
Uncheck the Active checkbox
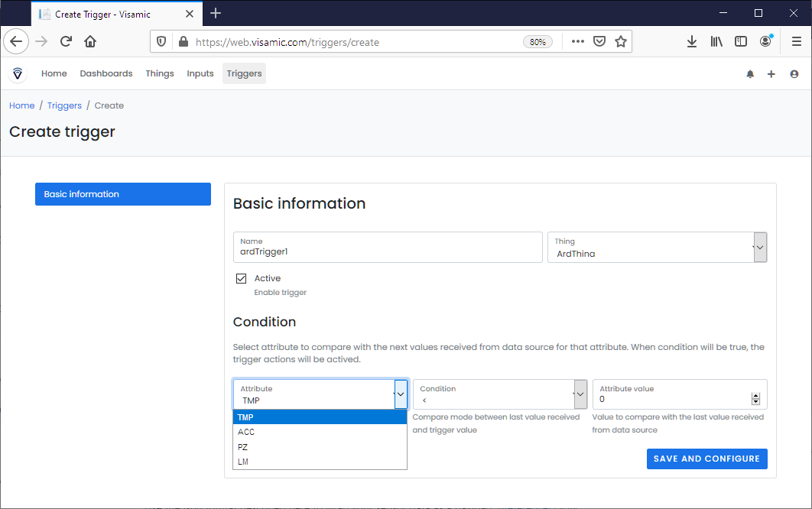pyautogui.click(x=242, y=279)
